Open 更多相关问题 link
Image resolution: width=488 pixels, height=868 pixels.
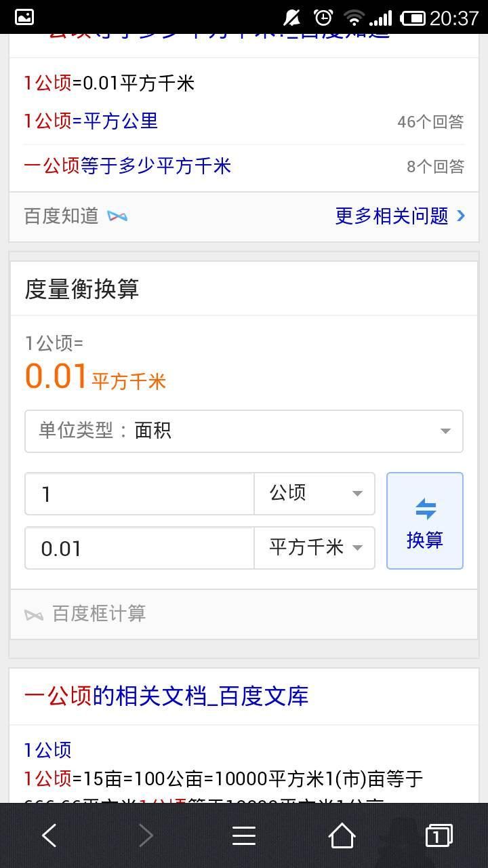tap(400, 216)
